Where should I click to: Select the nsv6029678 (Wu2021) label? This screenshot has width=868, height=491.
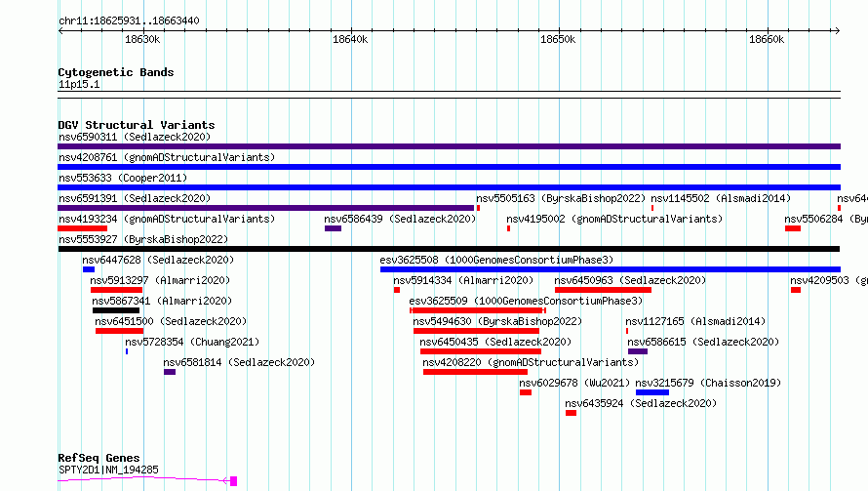[574, 383]
